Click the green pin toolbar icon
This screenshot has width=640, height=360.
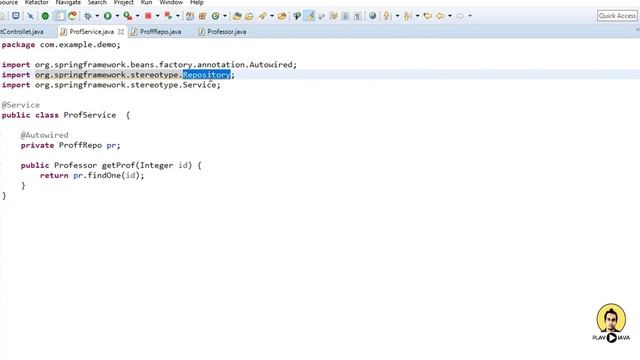[297, 16]
